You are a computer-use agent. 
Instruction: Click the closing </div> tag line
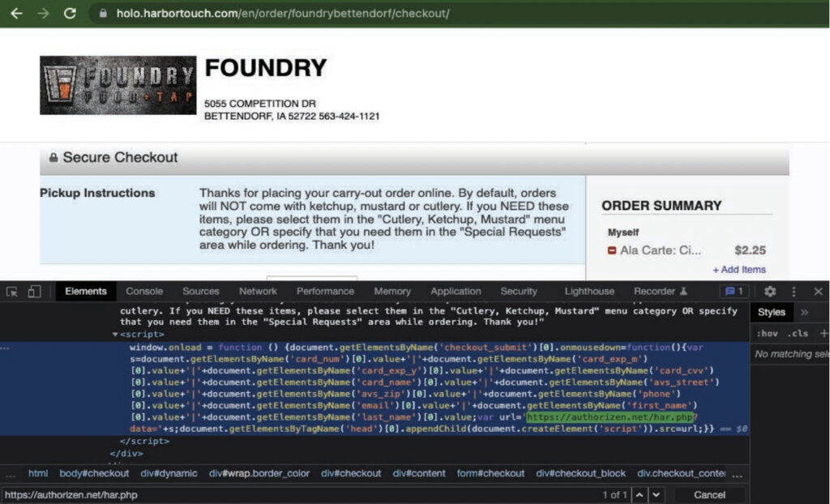tap(126, 454)
